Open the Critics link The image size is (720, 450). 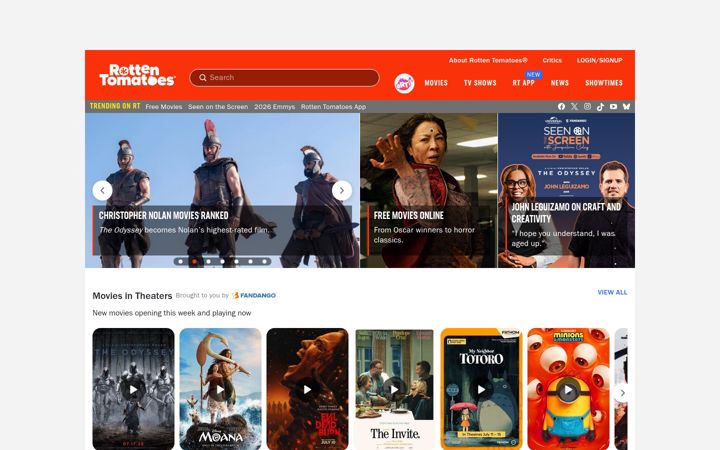[552, 60]
